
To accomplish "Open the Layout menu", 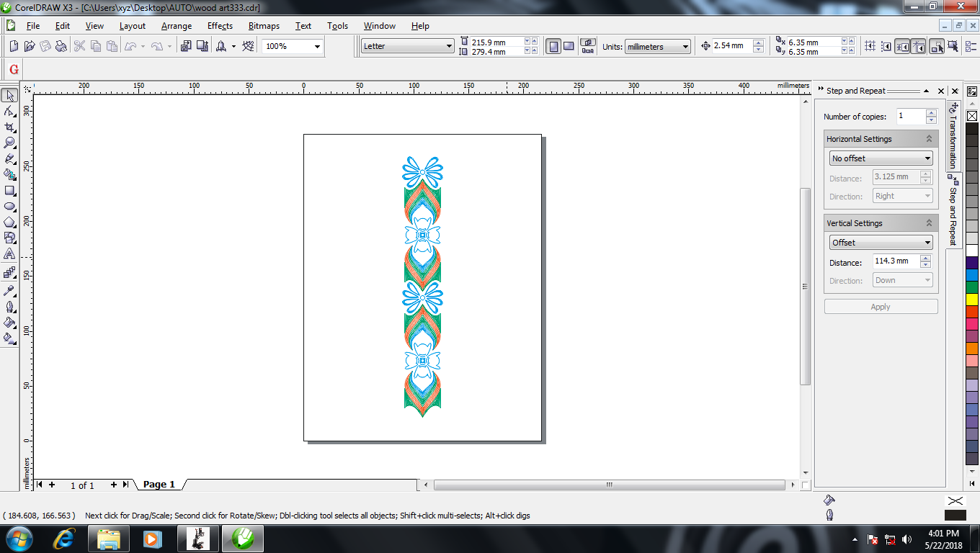I will point(133,26).
